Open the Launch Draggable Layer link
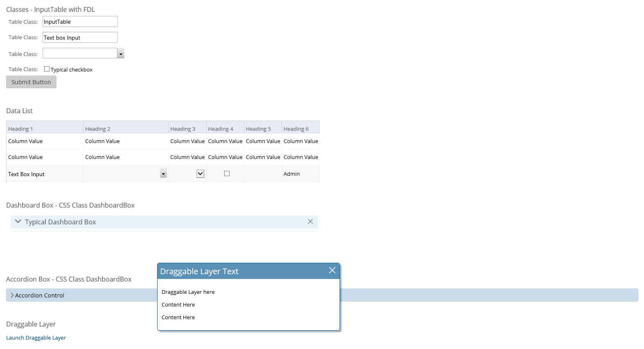Image resolution: width=644 pixels, height=349 pixels. click(x=36, y=338)
